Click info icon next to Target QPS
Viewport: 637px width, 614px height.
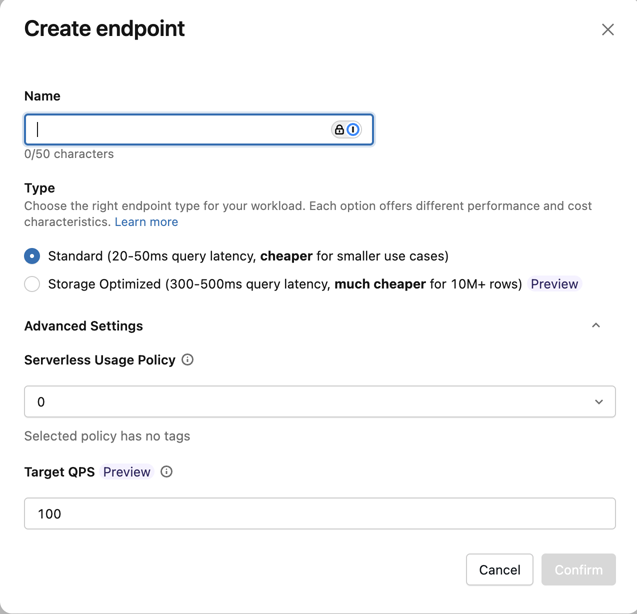167,472
